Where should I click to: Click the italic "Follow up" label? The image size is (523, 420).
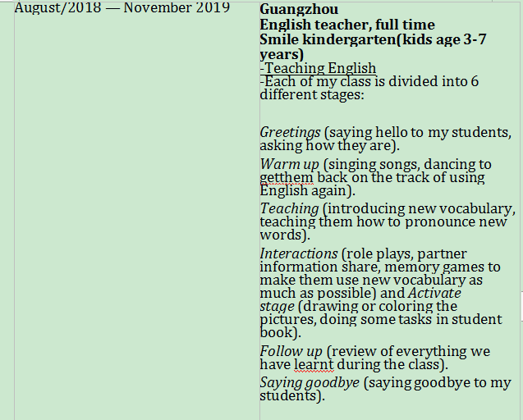tap(291, 351)
